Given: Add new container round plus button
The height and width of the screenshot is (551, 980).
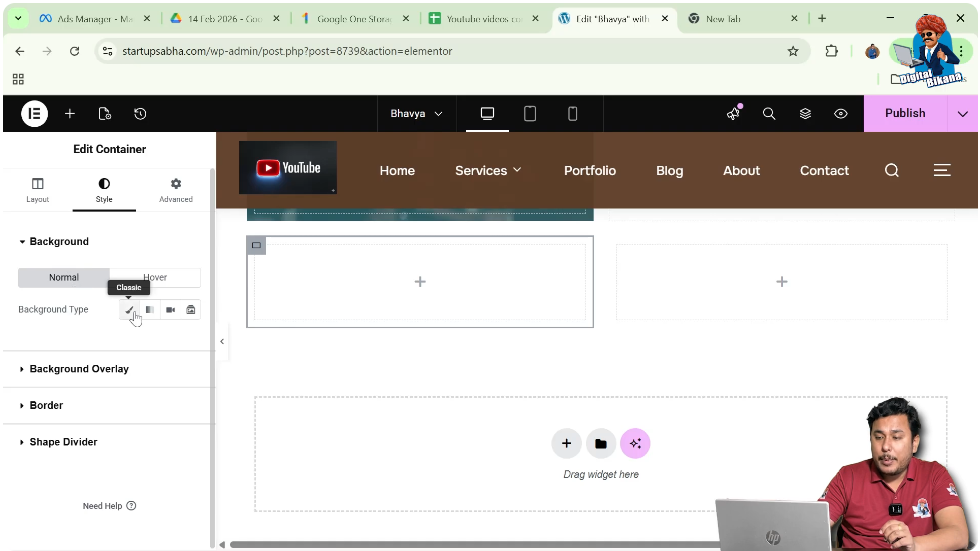Looking at the screenshot, I should coord(566,444).
